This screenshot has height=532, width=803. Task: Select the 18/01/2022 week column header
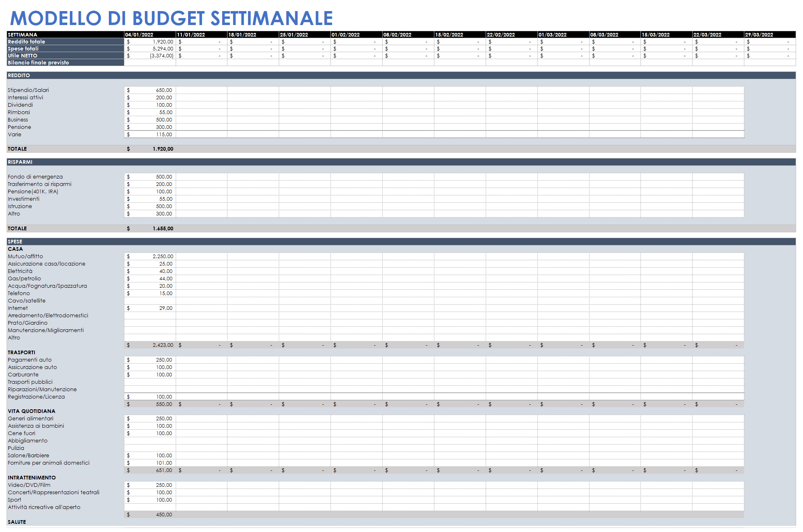pos(253,35)
